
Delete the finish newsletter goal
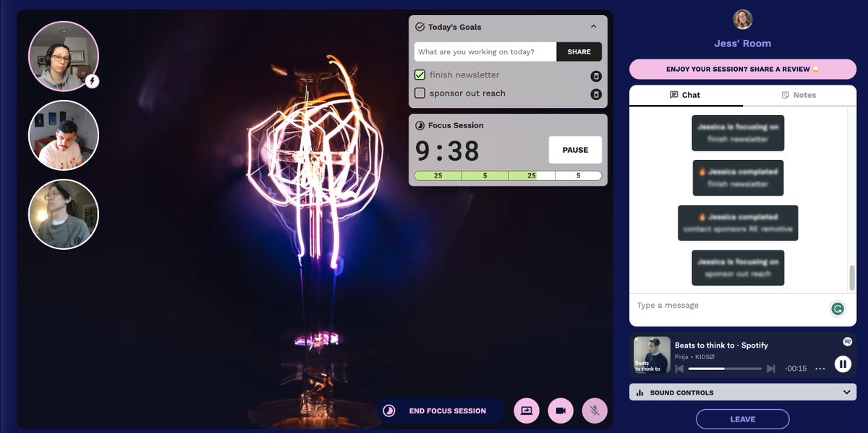tap(596, 76)
